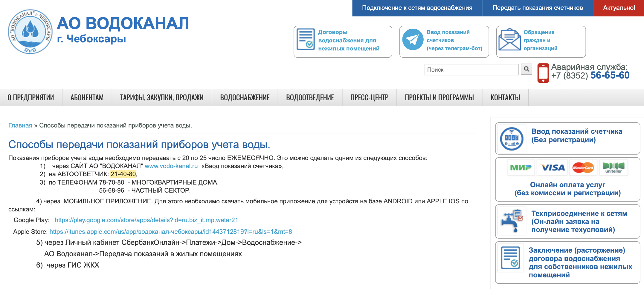This screenshot has width=644, height=295.
Task: Open АБОНЕНТАМ menu
Action: pyautogui.click(x=87, y=98)
